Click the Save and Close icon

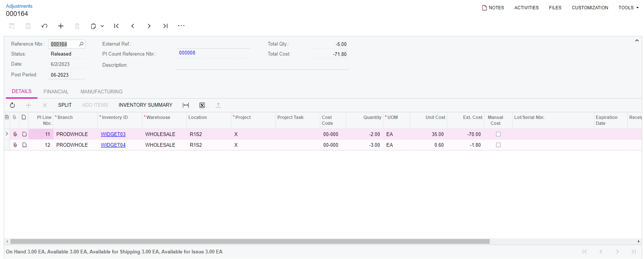[x=12, y=26]
